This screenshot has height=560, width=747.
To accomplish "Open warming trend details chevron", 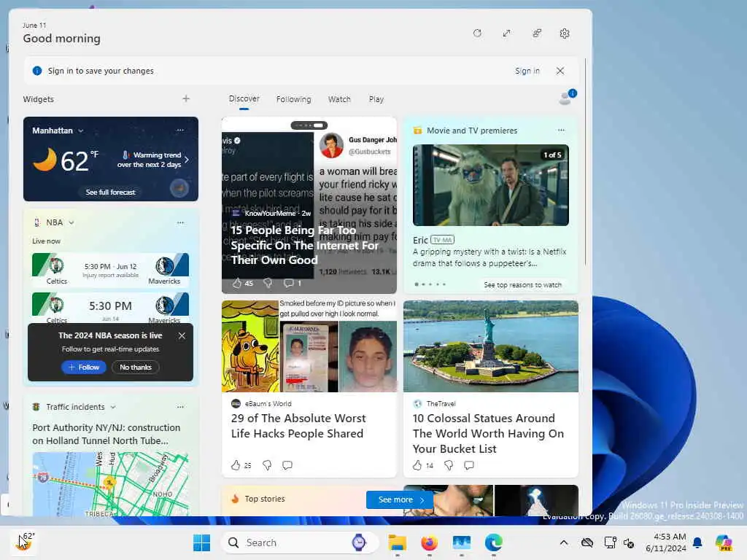I will [187, 160].
